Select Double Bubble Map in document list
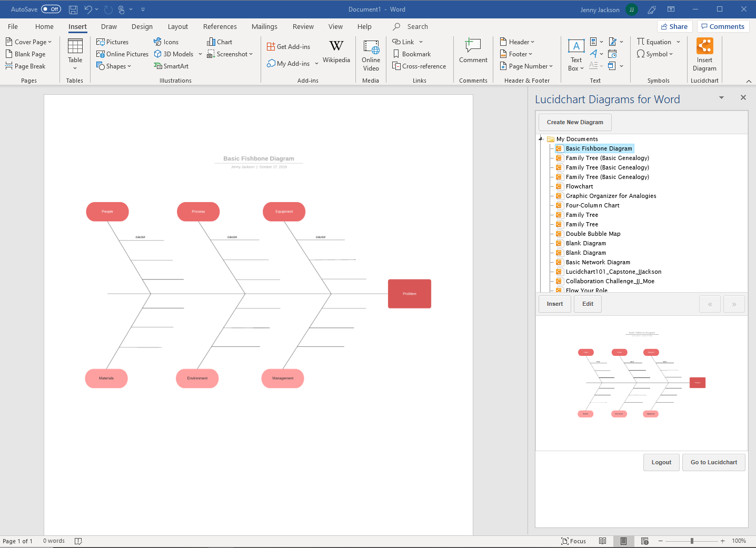 [x=593, y=234]
